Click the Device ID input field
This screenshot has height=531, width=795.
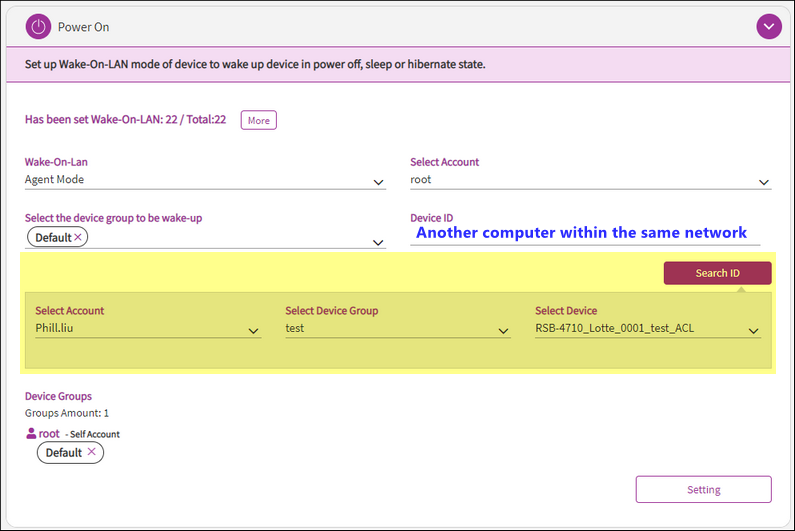coord(585,234)
